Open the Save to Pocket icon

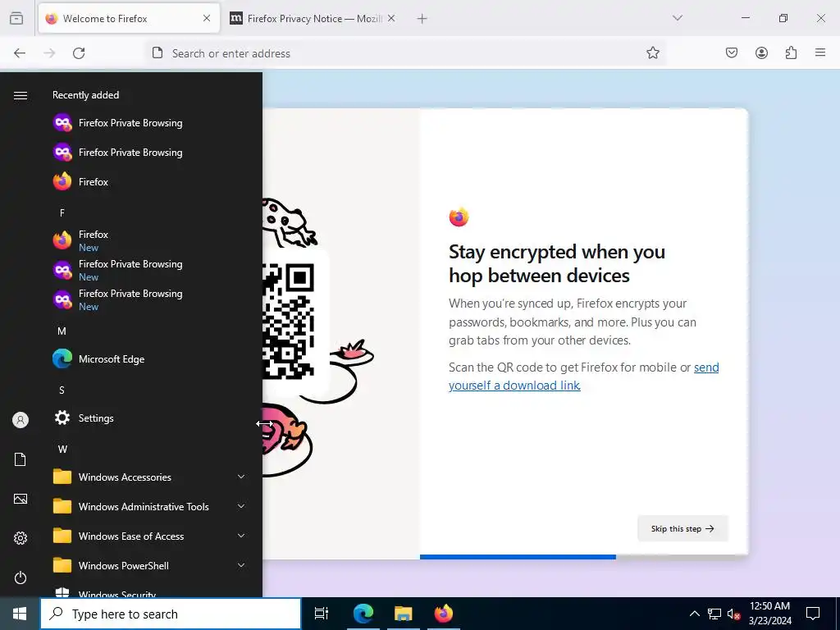click(x=732, y=52)
